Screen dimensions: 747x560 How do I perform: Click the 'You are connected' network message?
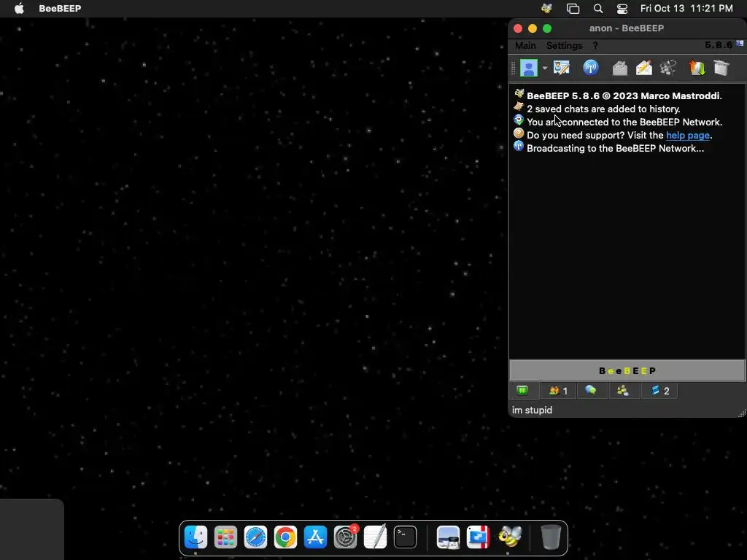(624, 122)
